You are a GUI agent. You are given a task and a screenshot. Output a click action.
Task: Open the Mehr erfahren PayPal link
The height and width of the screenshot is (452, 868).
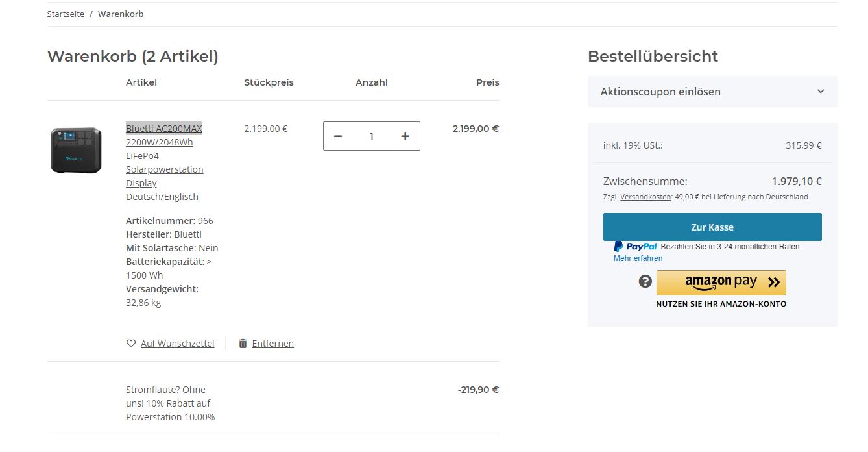638,258
